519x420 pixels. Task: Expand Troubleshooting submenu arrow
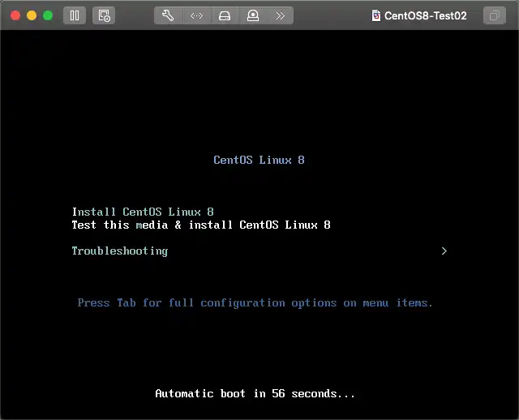(444, 251)
